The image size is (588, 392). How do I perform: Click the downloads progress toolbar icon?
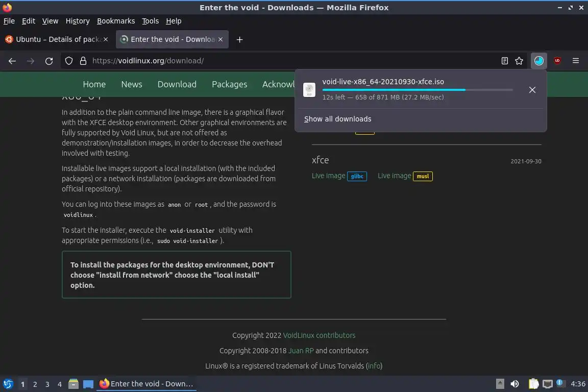[x=539, y=61]
